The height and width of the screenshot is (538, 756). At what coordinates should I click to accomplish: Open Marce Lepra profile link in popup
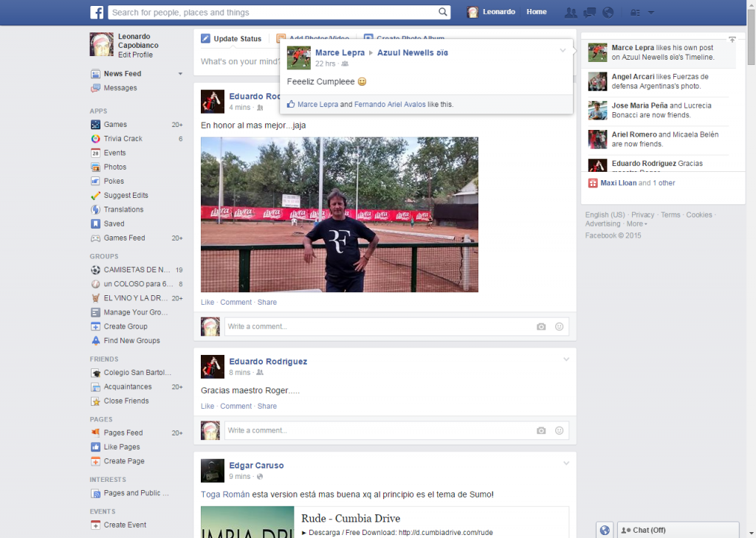[x=340, y=52]
